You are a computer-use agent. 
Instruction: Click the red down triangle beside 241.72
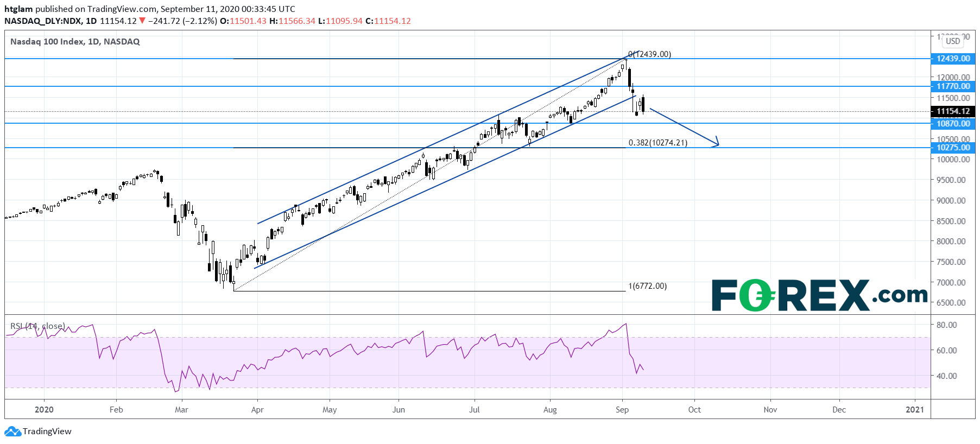tap(142, 21)
